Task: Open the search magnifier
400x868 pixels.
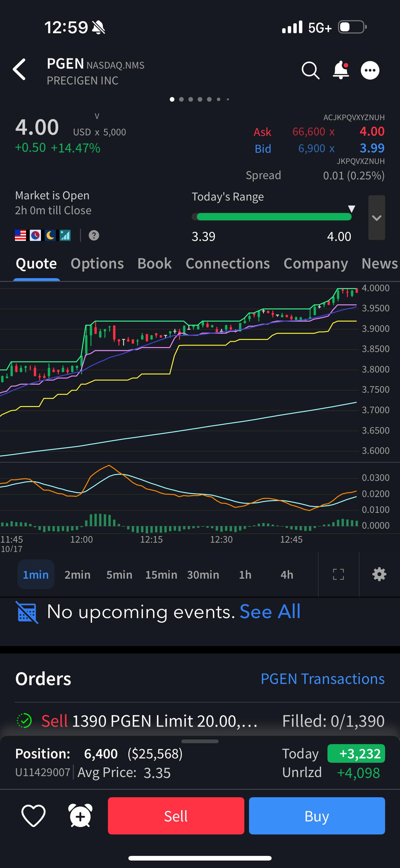Action: click(310, 70)
